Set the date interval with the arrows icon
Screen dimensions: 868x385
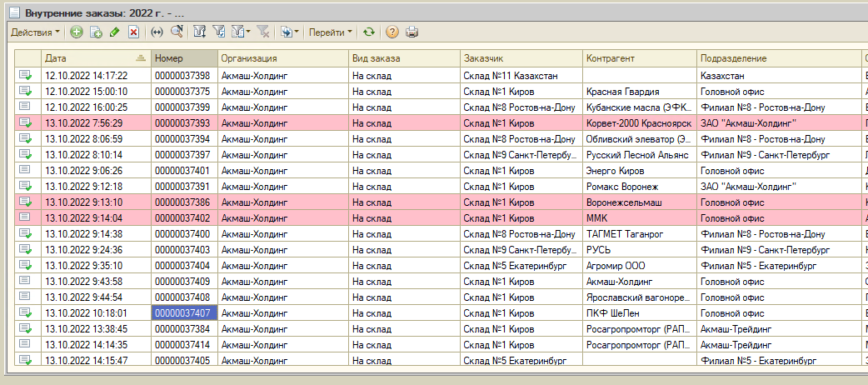coord(157,32)
